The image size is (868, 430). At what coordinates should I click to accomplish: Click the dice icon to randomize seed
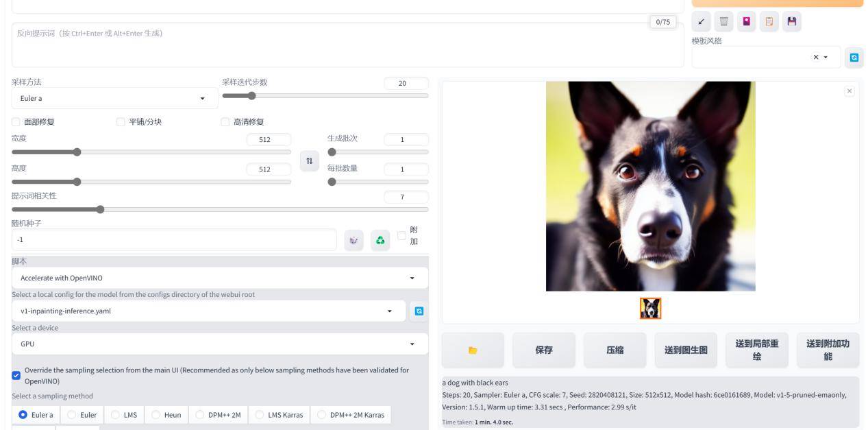click(354, 240)
